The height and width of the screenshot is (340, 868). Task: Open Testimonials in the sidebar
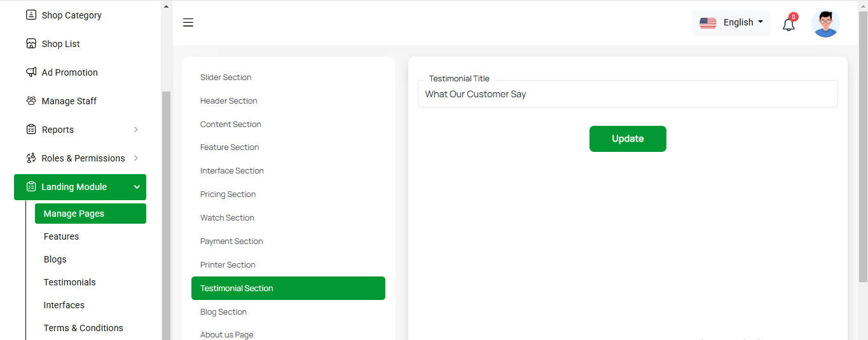pyautogui.click(x=69, y=282)
